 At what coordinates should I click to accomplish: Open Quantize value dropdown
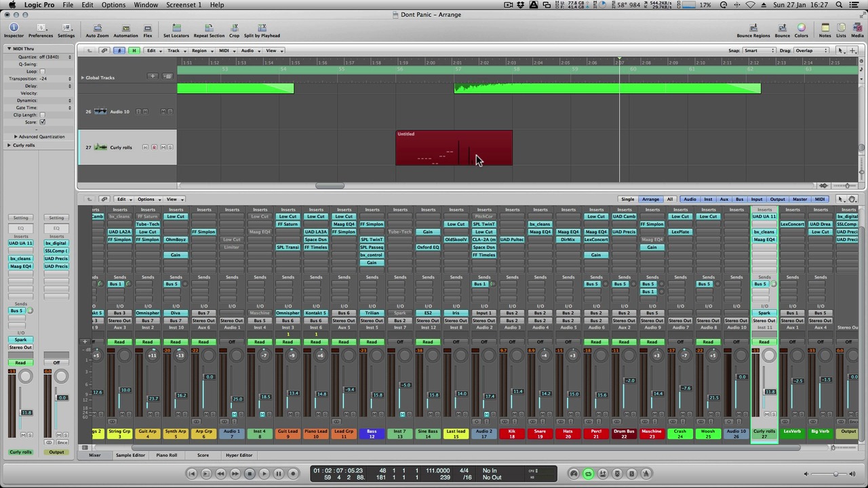tap(54, 57)
